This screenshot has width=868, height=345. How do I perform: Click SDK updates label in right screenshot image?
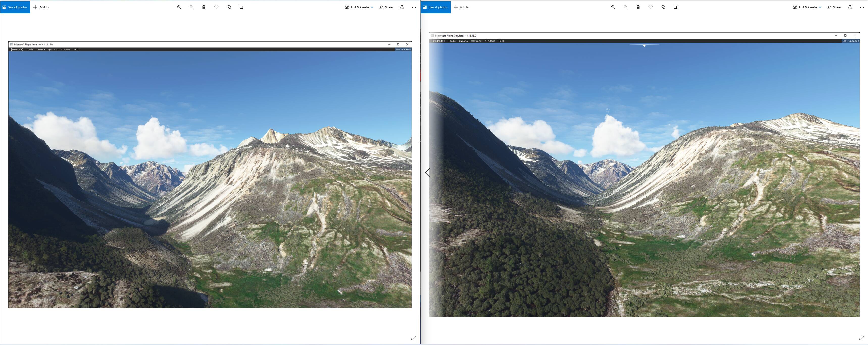851,41
